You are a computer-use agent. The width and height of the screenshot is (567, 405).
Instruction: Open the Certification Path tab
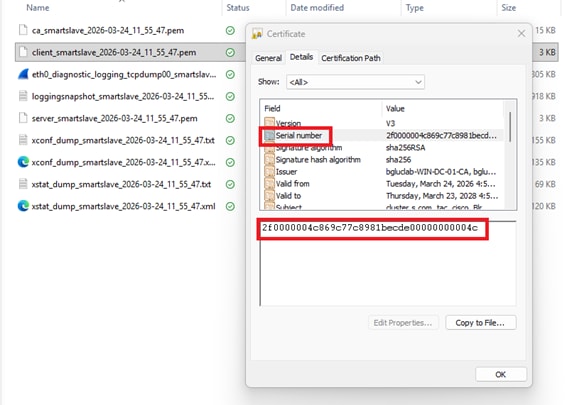351,58
